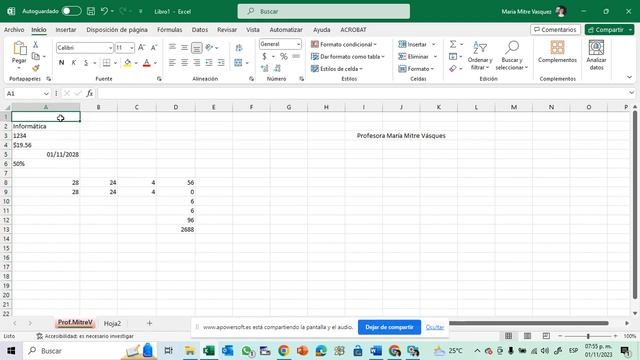Open Ordenar y filtrar tool
This screenshot has width=640, height=360.
coord(480,55)
